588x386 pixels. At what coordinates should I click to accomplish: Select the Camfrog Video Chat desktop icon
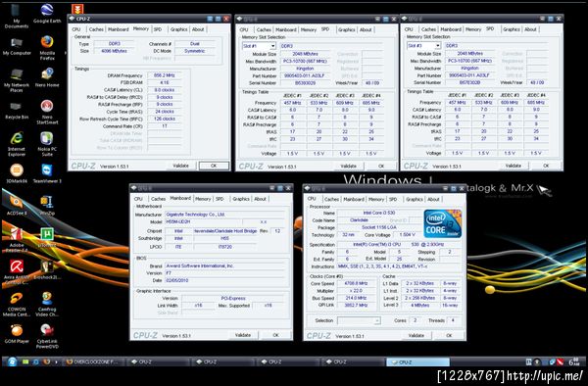[47, 305]
